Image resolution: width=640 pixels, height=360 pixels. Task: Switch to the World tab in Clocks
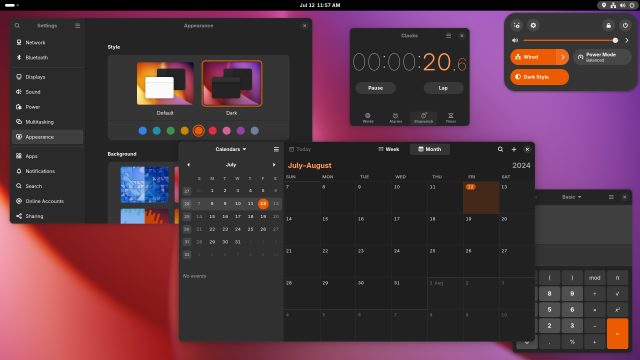[x=368, y=118]
